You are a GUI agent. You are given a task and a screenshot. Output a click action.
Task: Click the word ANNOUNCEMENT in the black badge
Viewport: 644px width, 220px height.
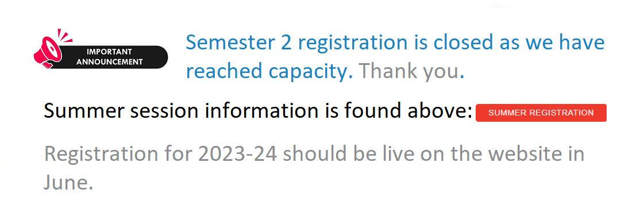[x=109, y=62]
